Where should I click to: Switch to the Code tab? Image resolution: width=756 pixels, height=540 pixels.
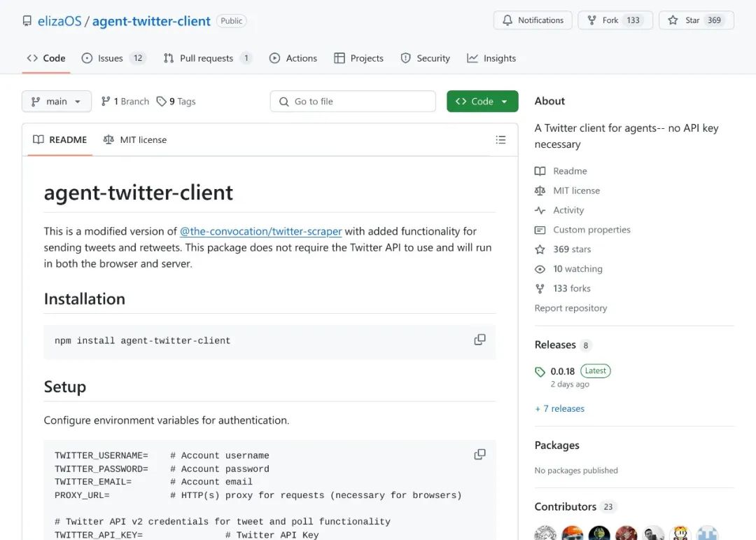(x=46, y=58)
